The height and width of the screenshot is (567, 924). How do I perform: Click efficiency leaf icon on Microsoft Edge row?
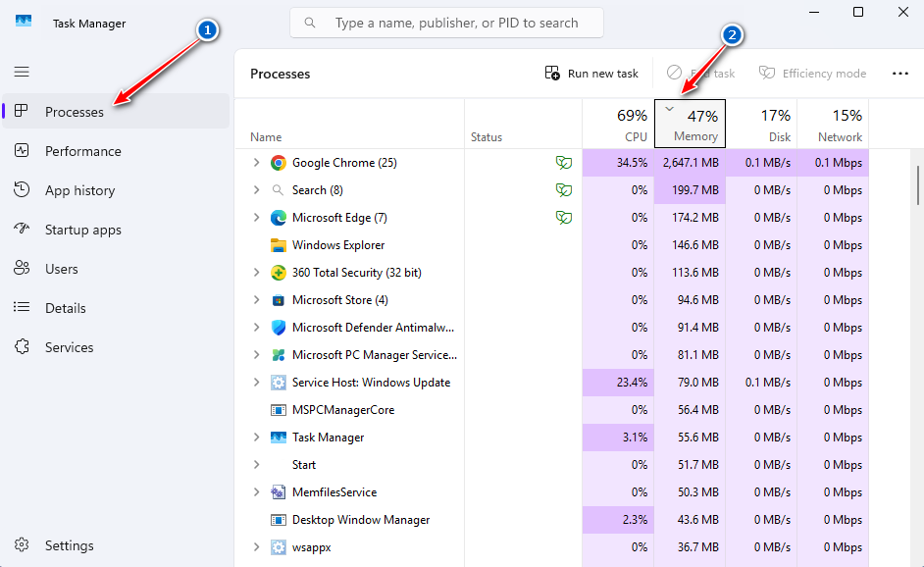coord(564,218)
